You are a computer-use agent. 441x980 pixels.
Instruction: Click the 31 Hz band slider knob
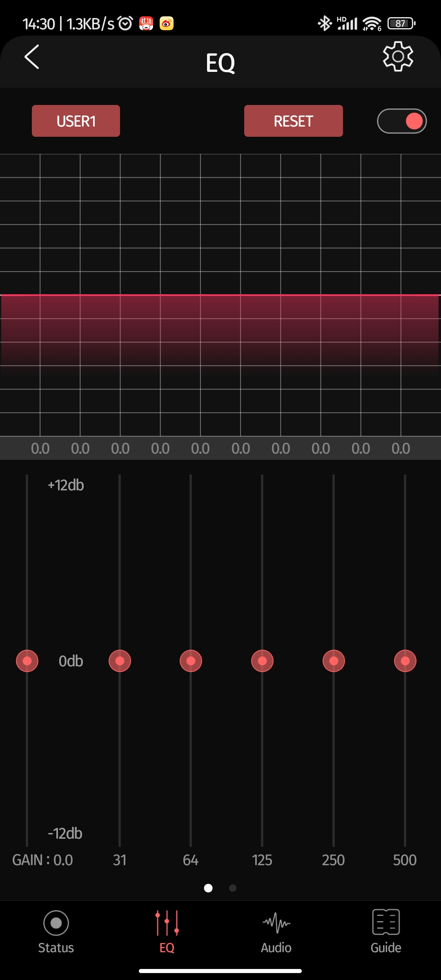(120, 661)
